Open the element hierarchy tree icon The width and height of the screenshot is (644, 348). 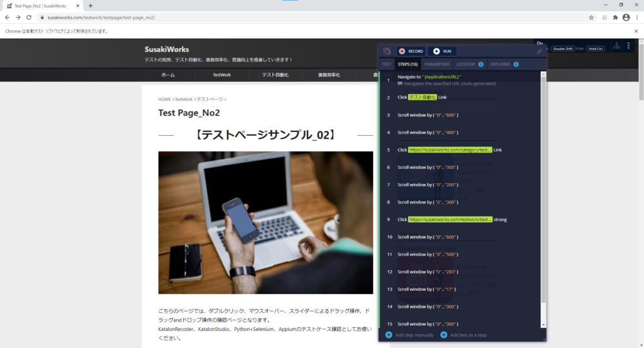[616, 46]
